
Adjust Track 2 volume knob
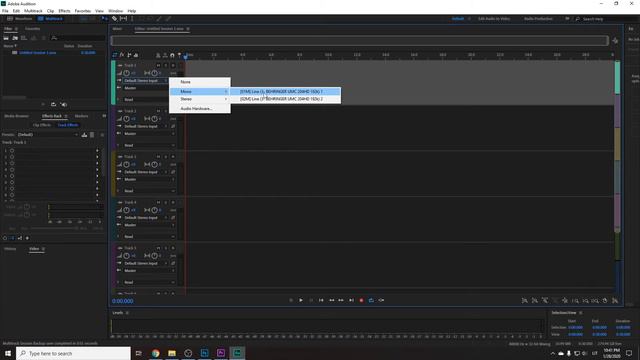(x=127, y=119)
